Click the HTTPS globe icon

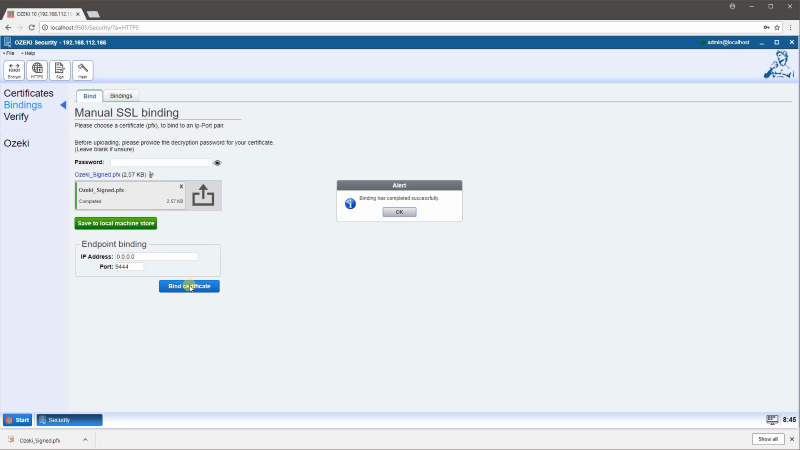[x=37, y=70]
